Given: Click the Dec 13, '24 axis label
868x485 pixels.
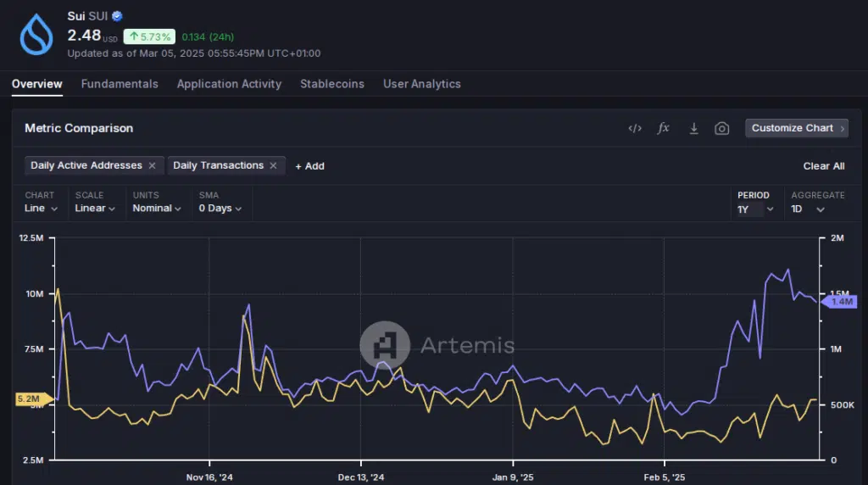Looking at the screenshot, I should click(361, 477).
